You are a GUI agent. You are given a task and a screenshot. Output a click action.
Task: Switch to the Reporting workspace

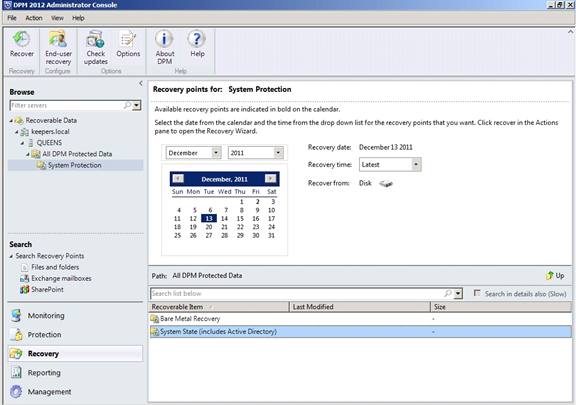click(75, 372)
